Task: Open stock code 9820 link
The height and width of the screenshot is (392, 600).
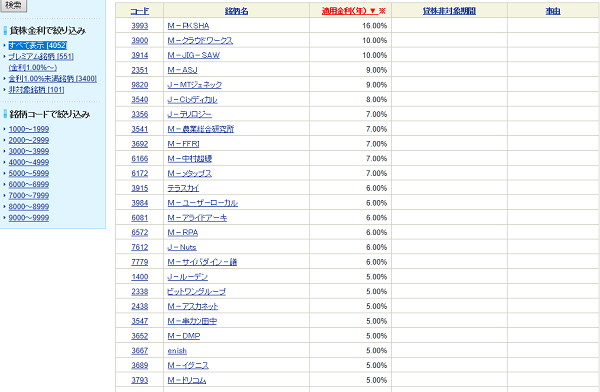Action: (140, 85)
